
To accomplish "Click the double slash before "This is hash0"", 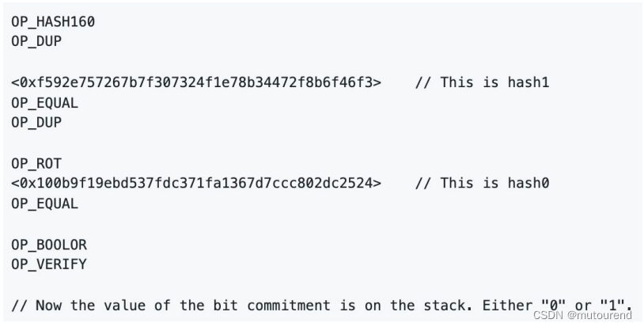I will [423, 184].
